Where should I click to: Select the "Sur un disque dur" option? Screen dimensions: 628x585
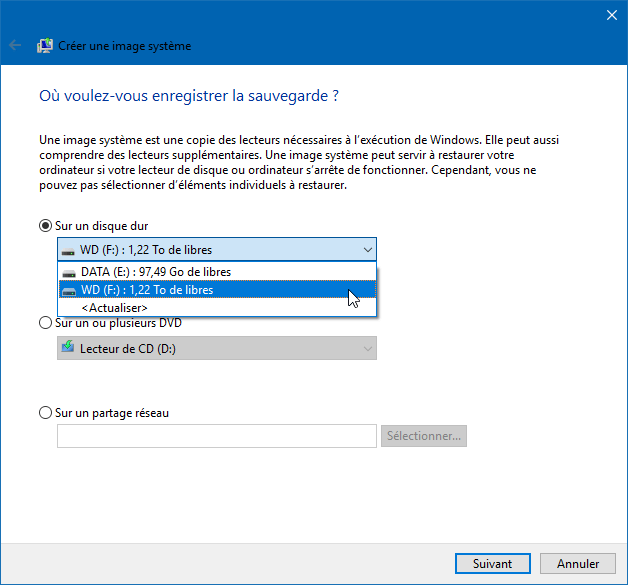tap(45, 227)
